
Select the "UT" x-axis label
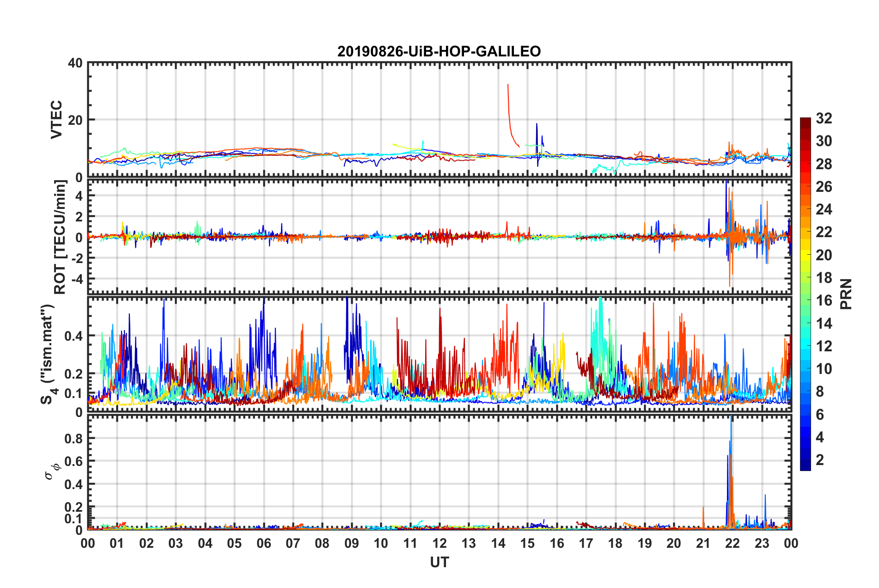point(439,562)
